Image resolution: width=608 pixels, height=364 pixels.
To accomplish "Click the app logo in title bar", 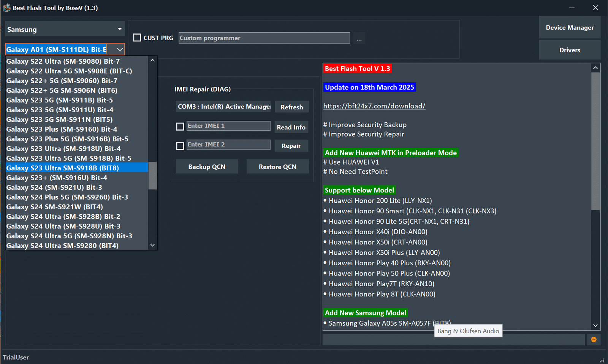I will [x=6, y=8].
